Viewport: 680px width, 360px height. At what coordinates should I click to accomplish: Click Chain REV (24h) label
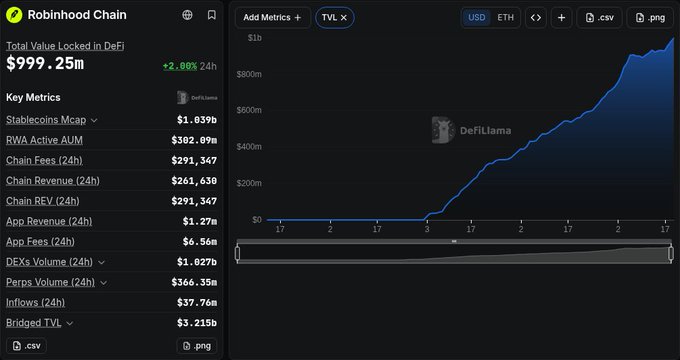[x=43, y=201]
